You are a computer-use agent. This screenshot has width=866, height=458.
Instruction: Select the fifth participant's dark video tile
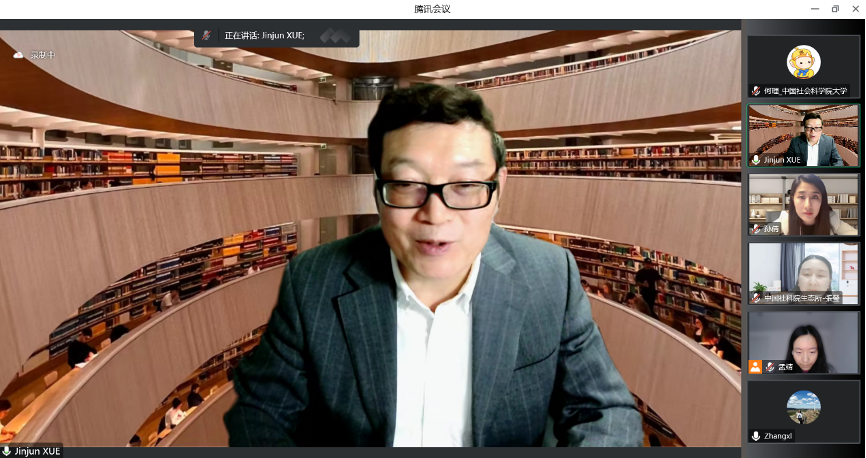coord(803,341)
